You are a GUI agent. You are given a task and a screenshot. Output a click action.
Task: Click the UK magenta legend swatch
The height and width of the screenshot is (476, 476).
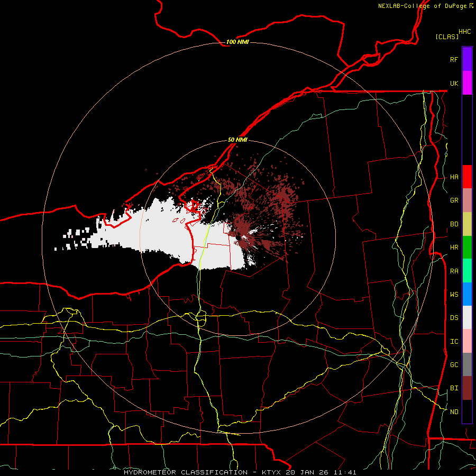point(467,83)
